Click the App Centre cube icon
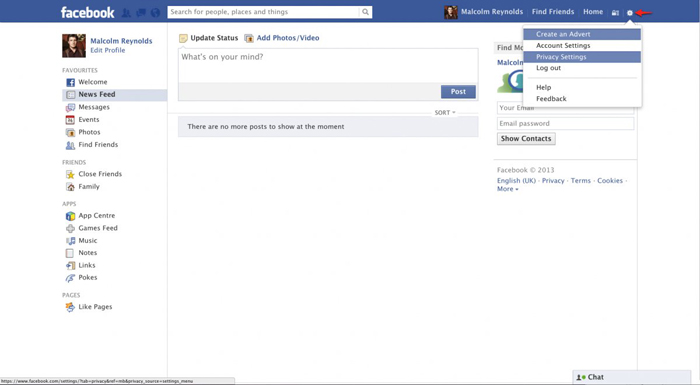The height and width of the screenshot is (385, 700). pyautogui.click(x=71, y=216)
